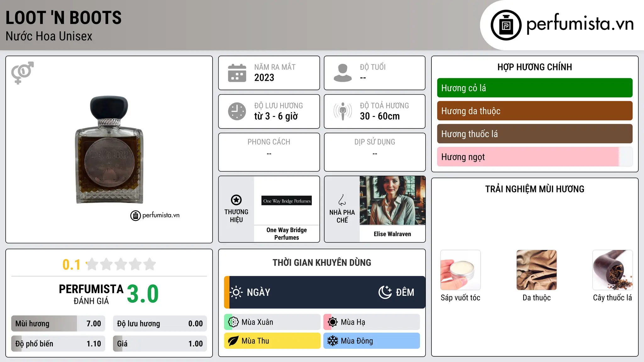Click the release year value 2023
644x362 pixels.
[264, 78]
